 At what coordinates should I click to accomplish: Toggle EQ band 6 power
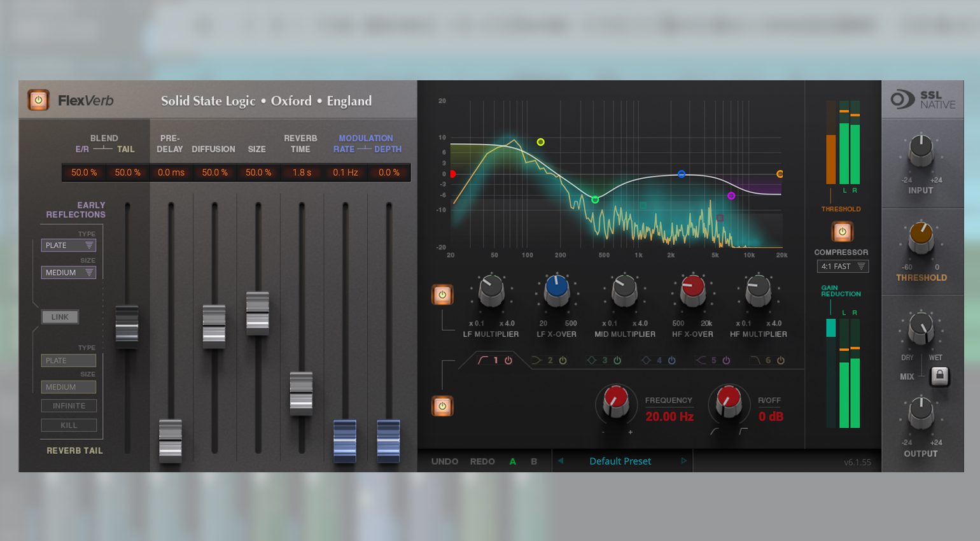[781, 360]
